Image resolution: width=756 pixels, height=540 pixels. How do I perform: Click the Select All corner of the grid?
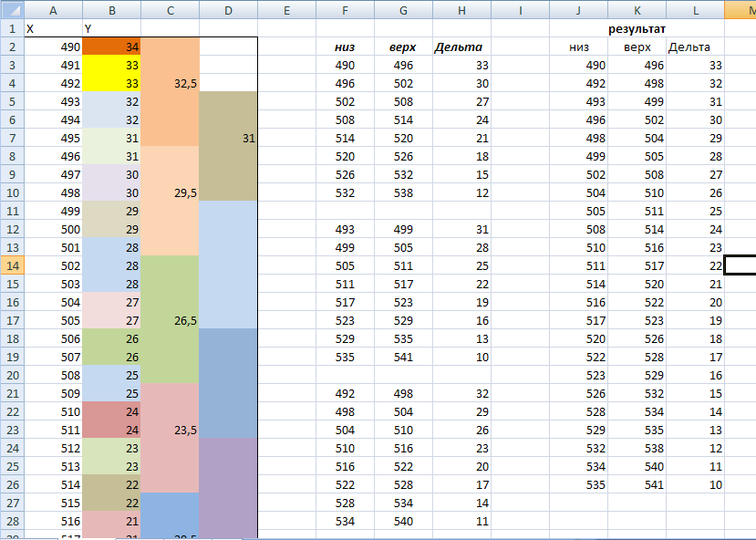pyautogui.click(x=11, y=9)
